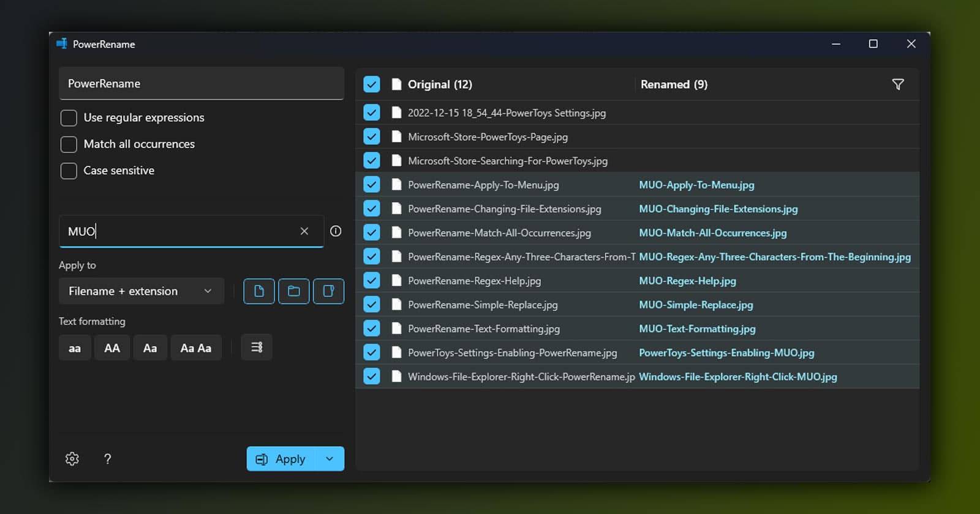Uncheck PowerRename-Match-All-Occurrences.jpg checkbox
Screen dimensions: 980x514
coord(372,233)
